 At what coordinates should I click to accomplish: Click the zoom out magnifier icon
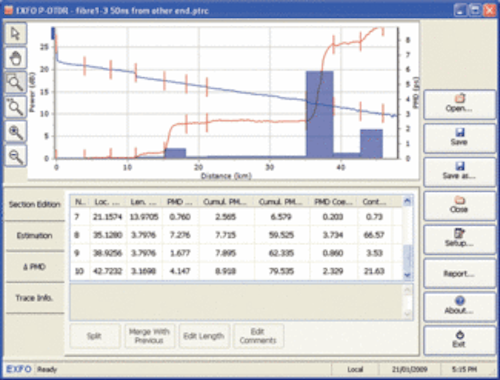(15, 156)
